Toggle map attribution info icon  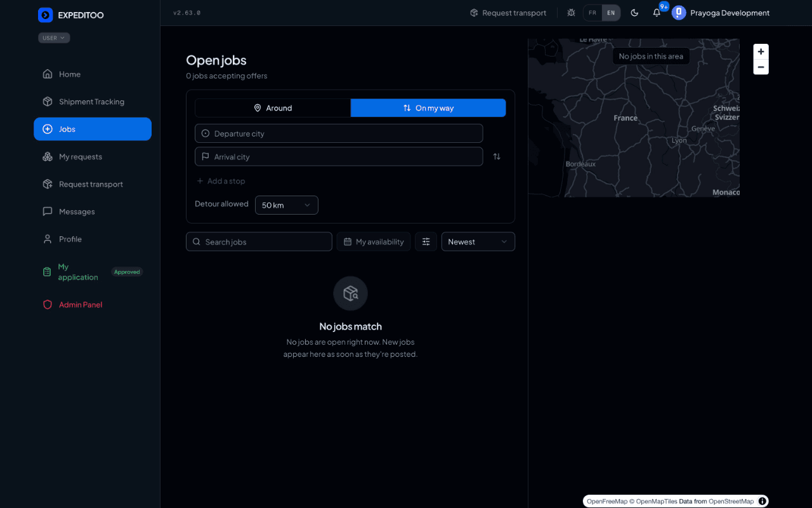[x=763, y=501]
